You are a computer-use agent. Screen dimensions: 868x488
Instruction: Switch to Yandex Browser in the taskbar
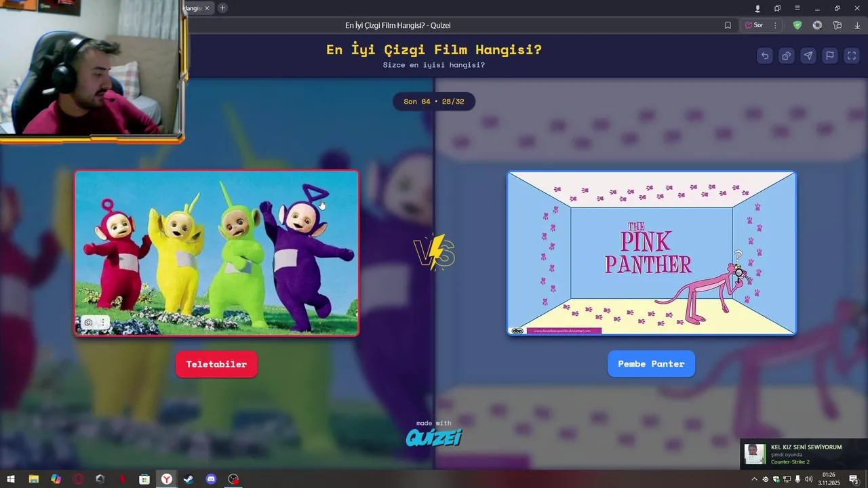166,479
